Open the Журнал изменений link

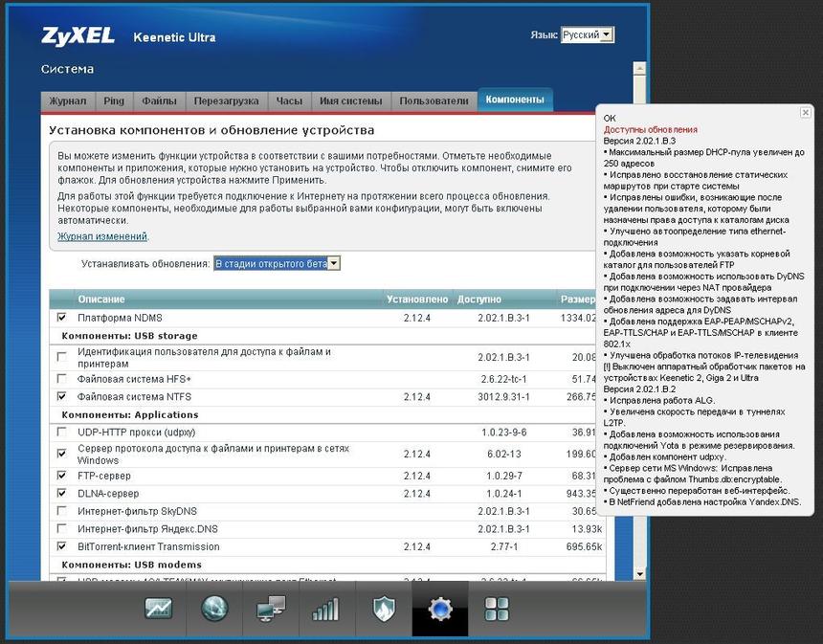[102, 236]
